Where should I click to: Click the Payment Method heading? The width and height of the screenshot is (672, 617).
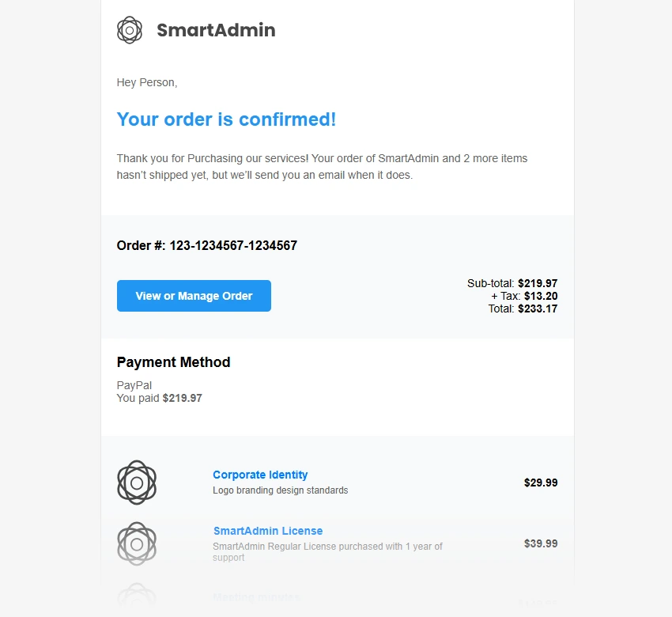coord(173,362)
